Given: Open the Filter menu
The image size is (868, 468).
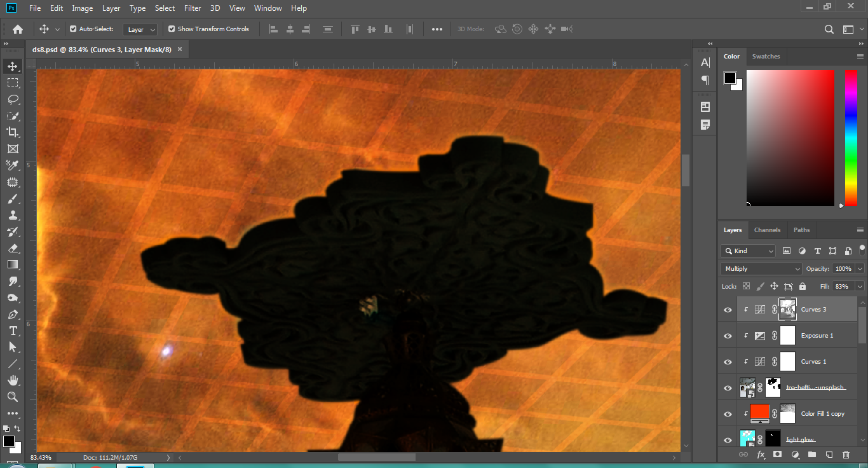Looking at the screenshot, I should click(x=193, y=8).
